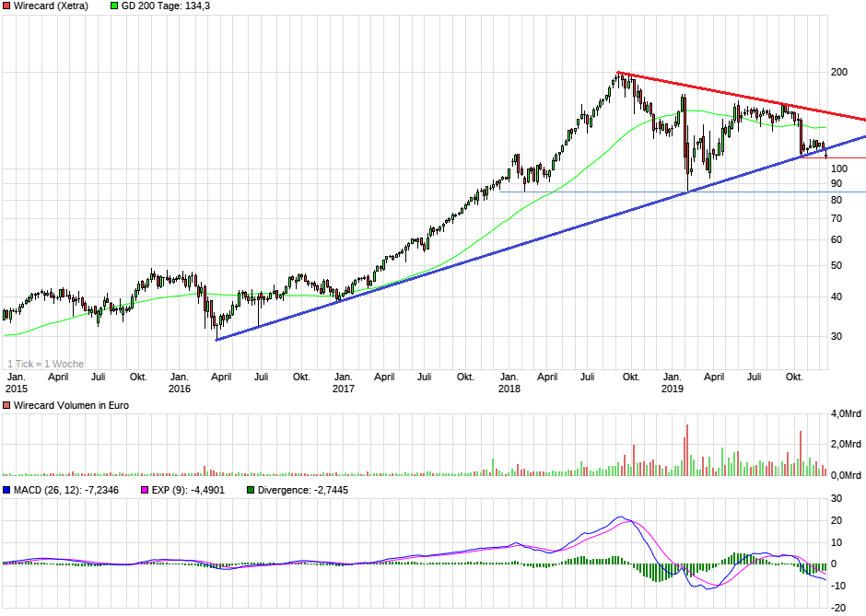Click the 'Jan. 2019' time axis label
This screenshot has height=616, width=866.
click(672, 383)
